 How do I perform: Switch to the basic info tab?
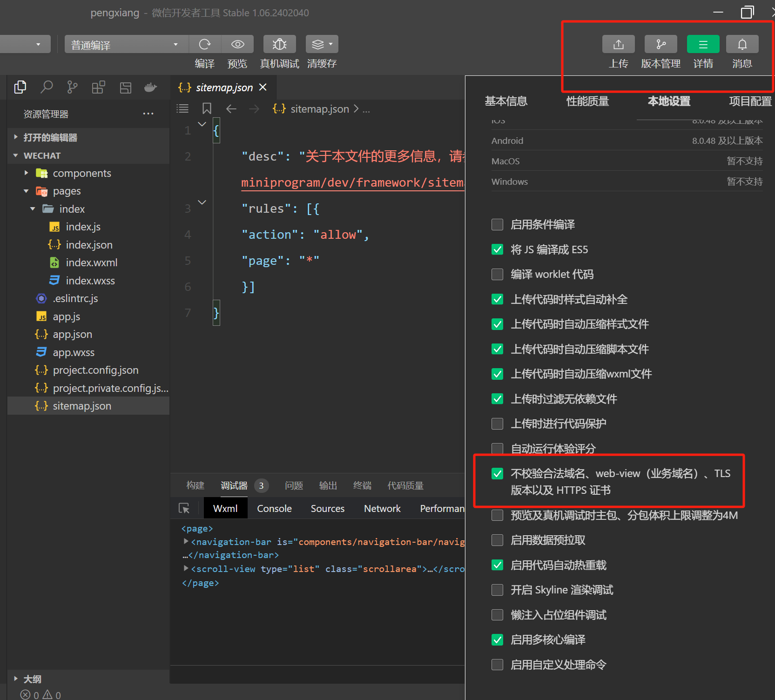(x=506, y=101)
